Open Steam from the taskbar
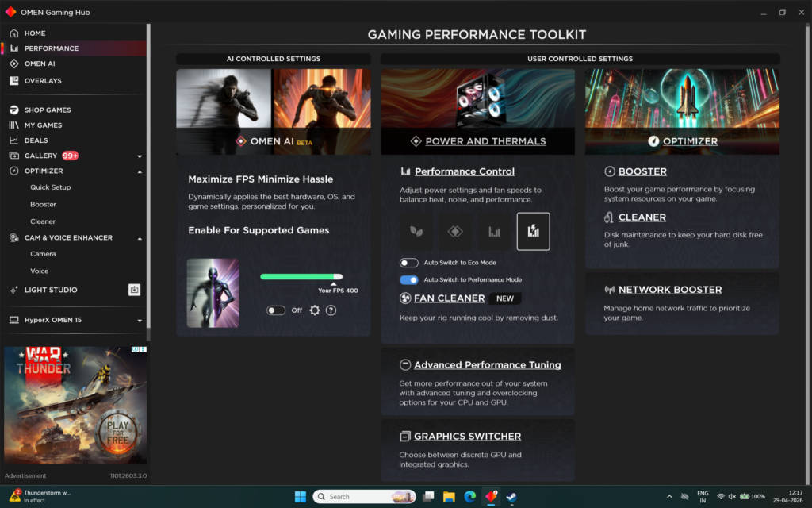This screenshot has width=812, height=508. pos(511,497)
